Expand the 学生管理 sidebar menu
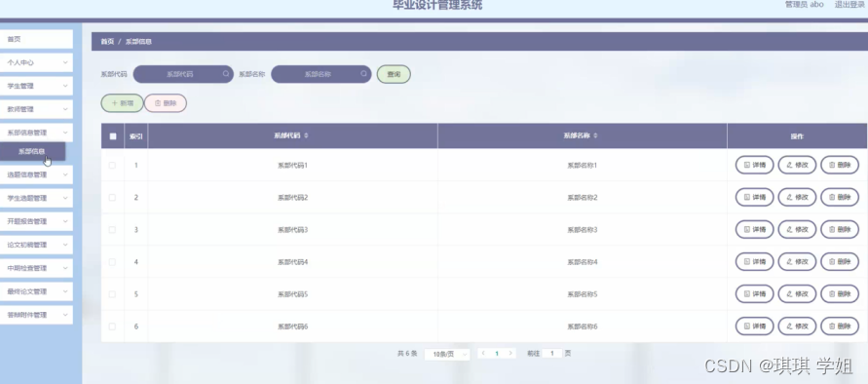The height and width of the screenshot is (384, 868). (x=36, y=86)
